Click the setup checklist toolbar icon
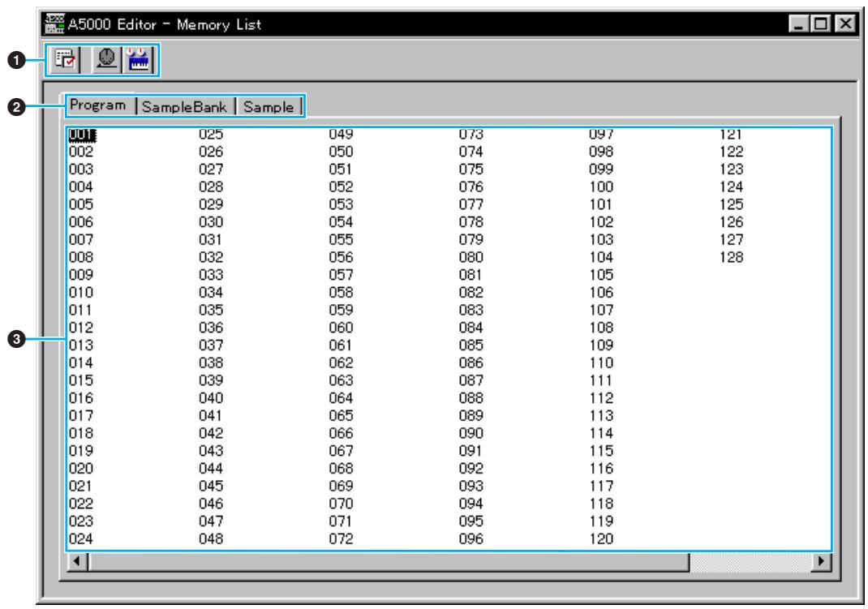The image size is (868, 609). [x=65, y=59]
